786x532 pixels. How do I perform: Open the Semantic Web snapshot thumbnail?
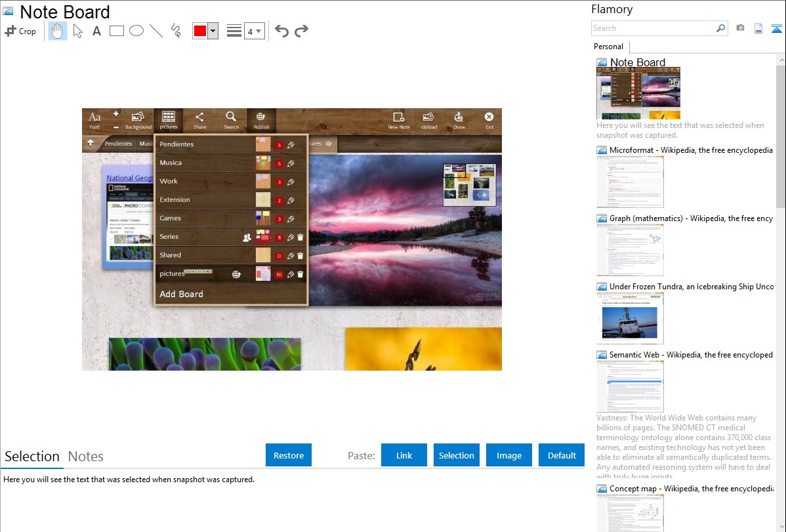tap(630, 386)
